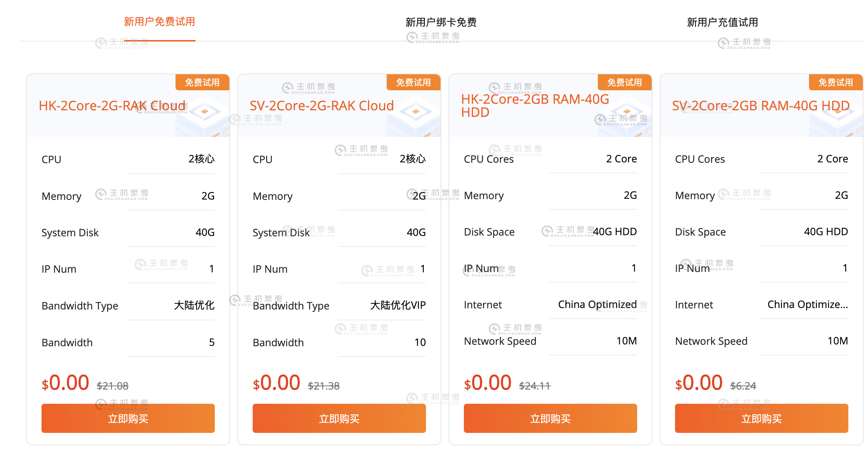This screenshot has width=868, height=450.
Task: Click 2核心 CPU value on HK RAK Cloud
Action: pos(202,159)
